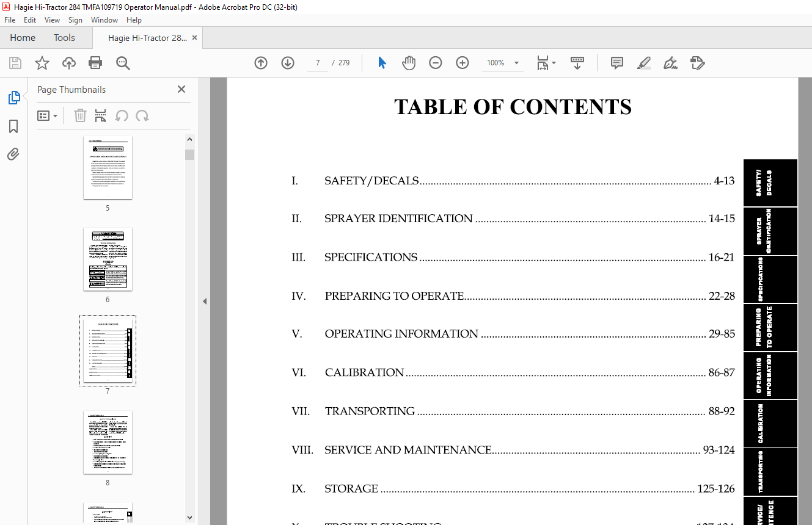This screenshot has width=812, height=525.
Task: Click the cloud upload icon
Action: (x=69, y=63)
